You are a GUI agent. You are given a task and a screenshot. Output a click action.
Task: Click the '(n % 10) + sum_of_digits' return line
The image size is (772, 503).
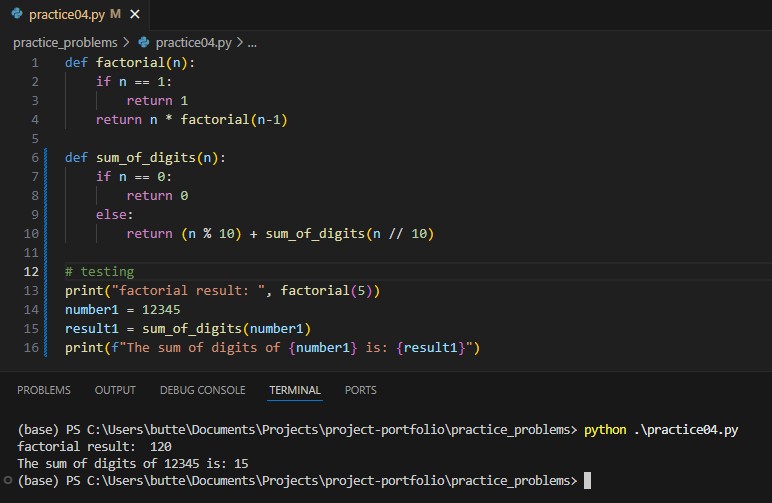point(280,234)
